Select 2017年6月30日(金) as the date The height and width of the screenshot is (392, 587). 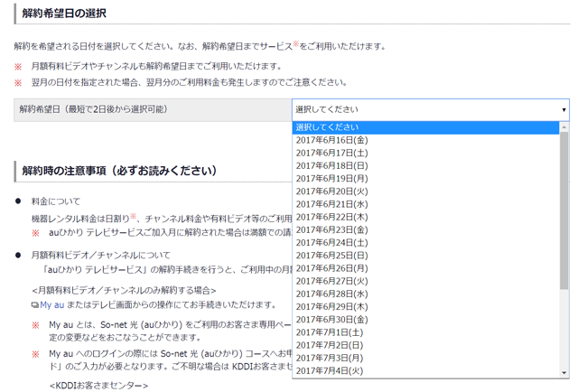(x=331, y=320)
